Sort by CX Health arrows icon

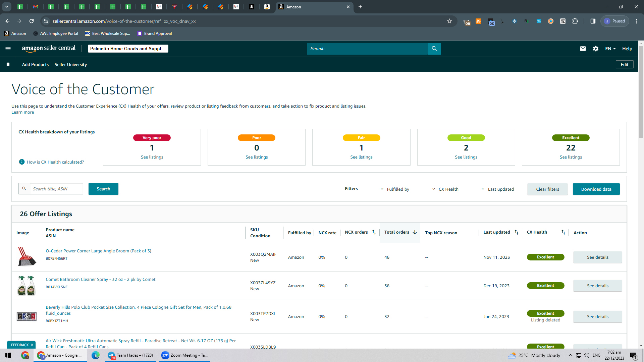pyautogui.click(x=563, y=232)
